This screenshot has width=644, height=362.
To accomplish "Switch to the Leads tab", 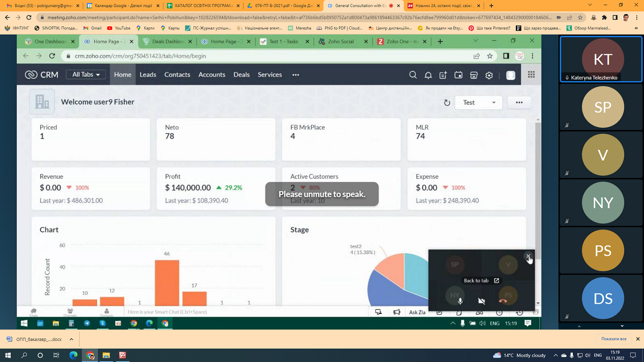I will click(x=148, y=74).
